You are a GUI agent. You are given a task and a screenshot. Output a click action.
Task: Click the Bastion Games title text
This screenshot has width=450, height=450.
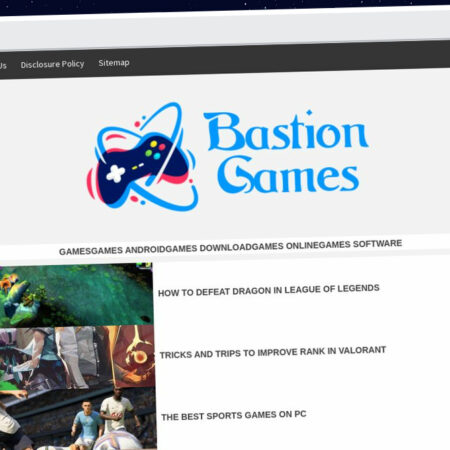click(x=286, y=152)
